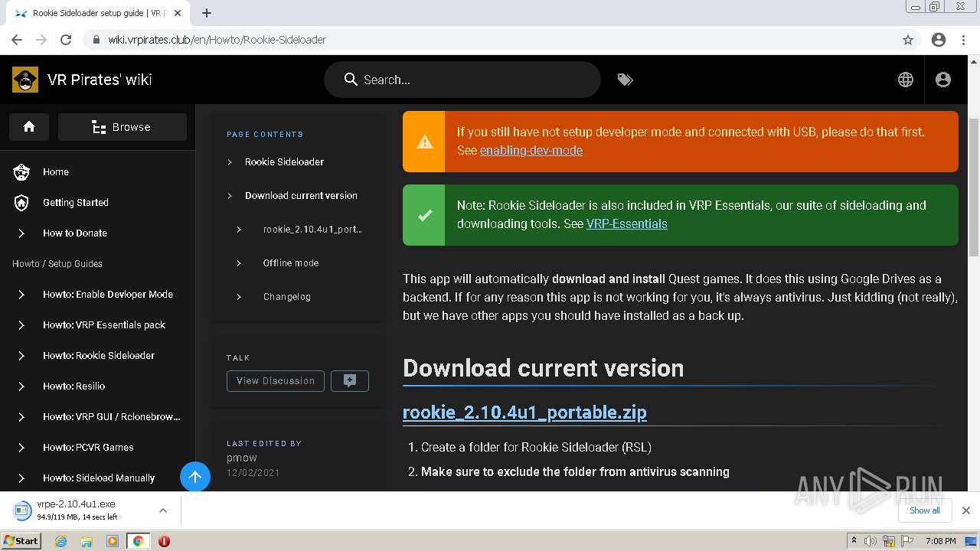This screenshot has width=980, height=551.
Task: Open How to Donate page
Action: point(75,233)
